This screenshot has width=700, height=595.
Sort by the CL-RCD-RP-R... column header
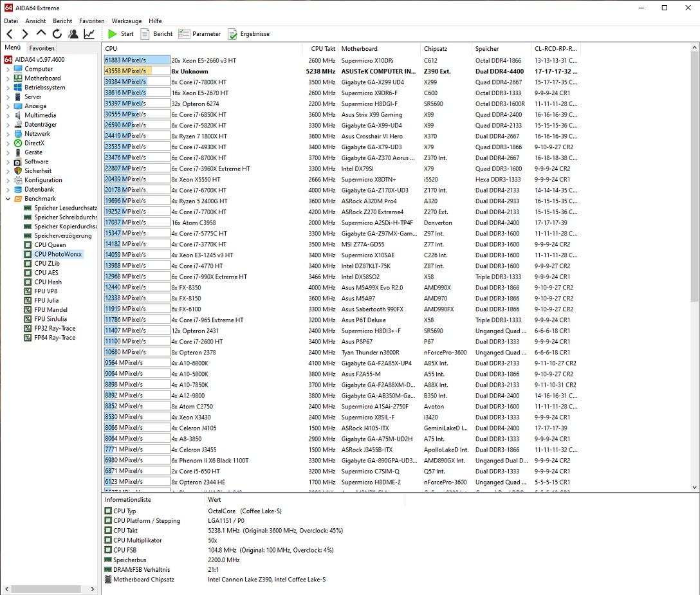pos(556,49)
